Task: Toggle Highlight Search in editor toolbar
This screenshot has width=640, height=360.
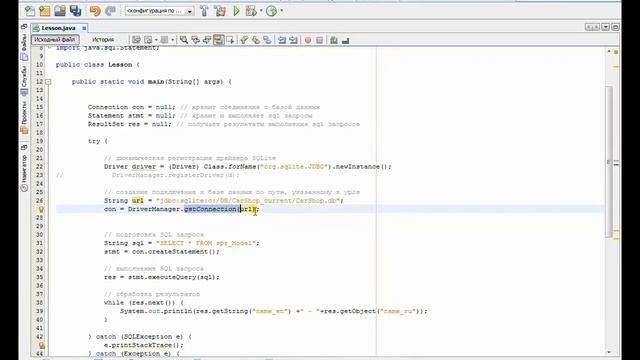Action: (x=218, y=40)
